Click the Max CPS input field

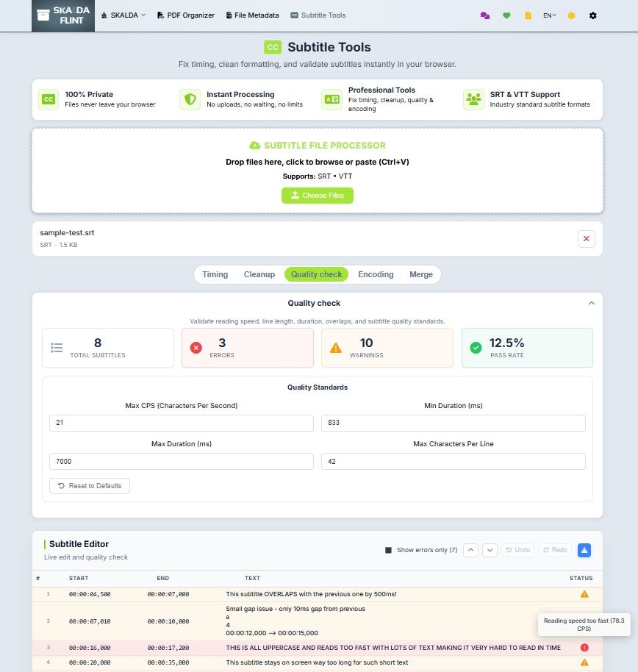click(181, 423)
